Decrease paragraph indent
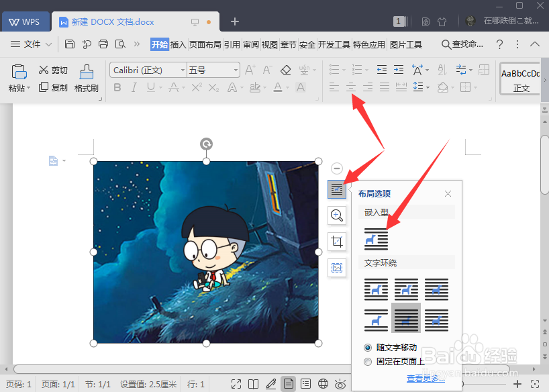The width and height of the screenshot is (549, 392). [x=382, y=70]
